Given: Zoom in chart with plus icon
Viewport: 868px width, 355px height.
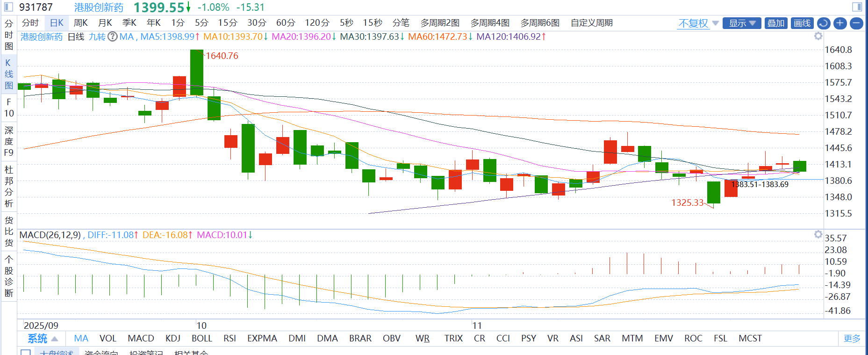Looking at the screenshot, I should pos(840,23).
